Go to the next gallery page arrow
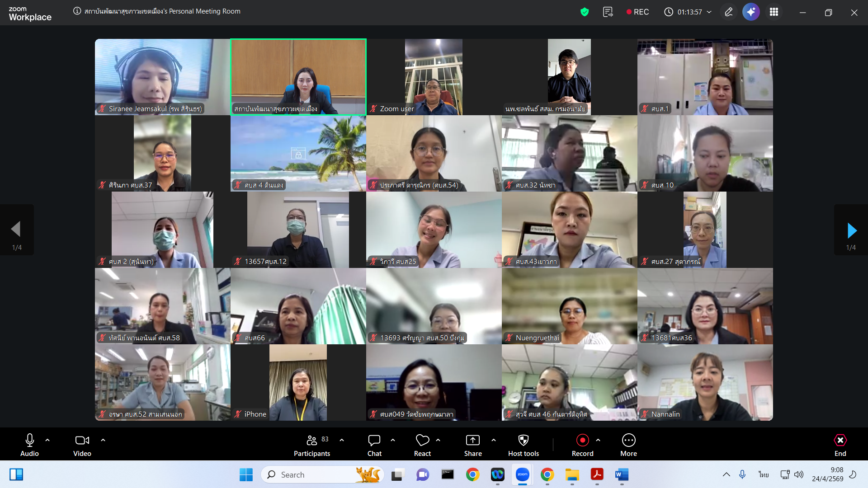The height and width of the screenshot is (488, 868). tap(851, 230)
